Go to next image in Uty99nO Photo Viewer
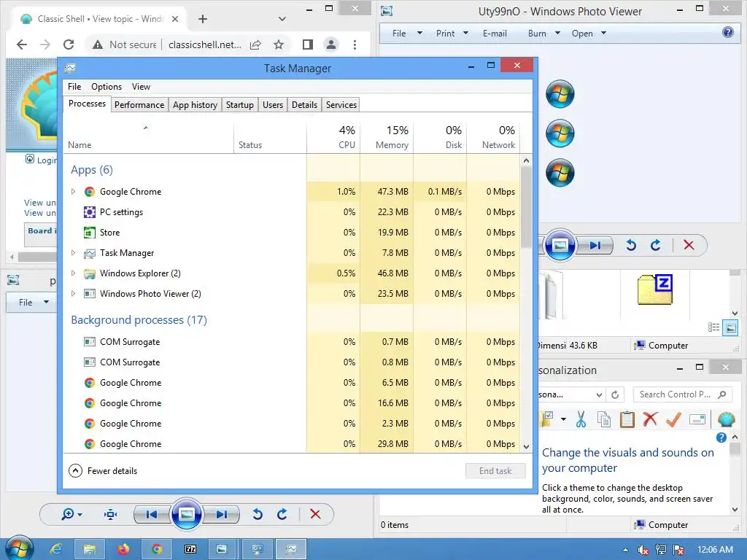This screenshot has width=747, height=560. [595, 245]
